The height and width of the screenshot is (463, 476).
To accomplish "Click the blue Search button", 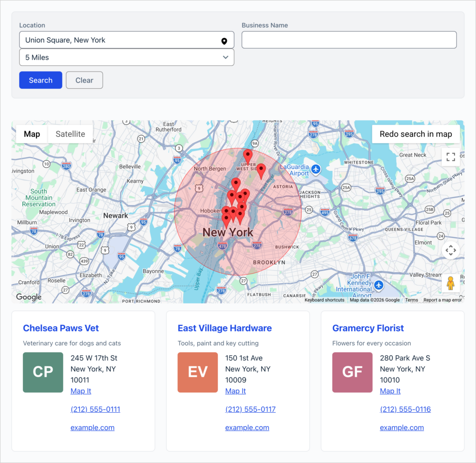I will click(41, 80).
